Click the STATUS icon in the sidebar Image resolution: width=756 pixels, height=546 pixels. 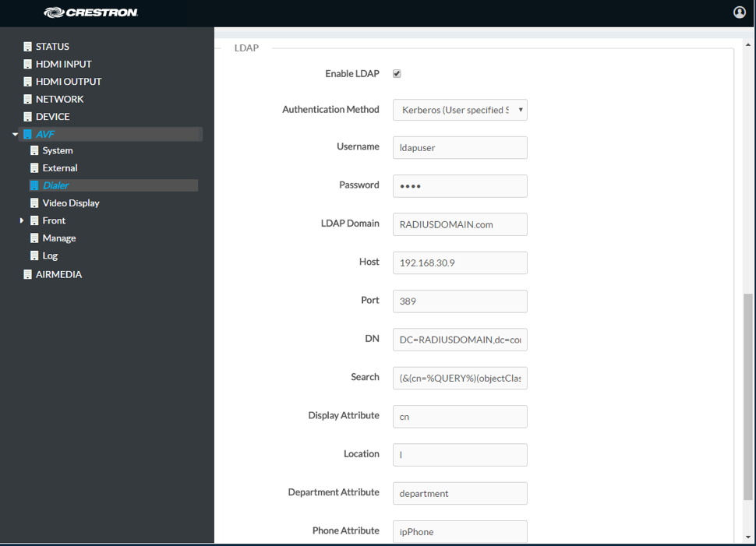(27, 46)
